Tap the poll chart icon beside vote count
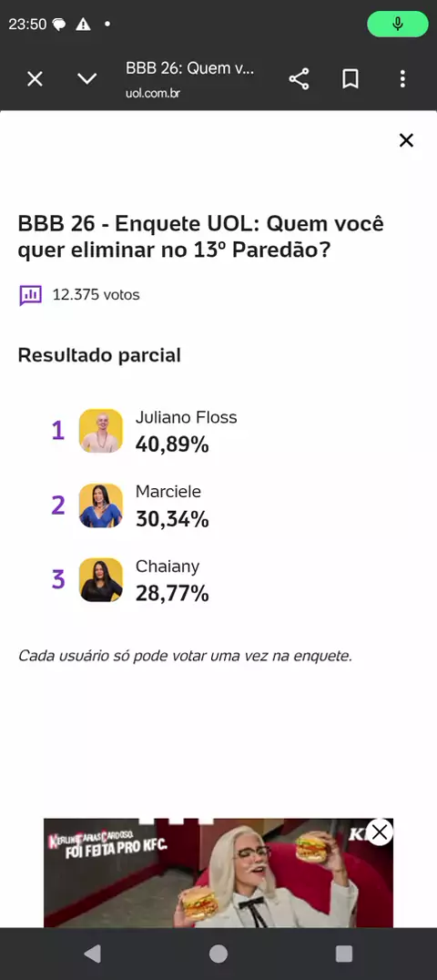Image resolution: width=437 pixels, height=980 pixels. point(31,295)
